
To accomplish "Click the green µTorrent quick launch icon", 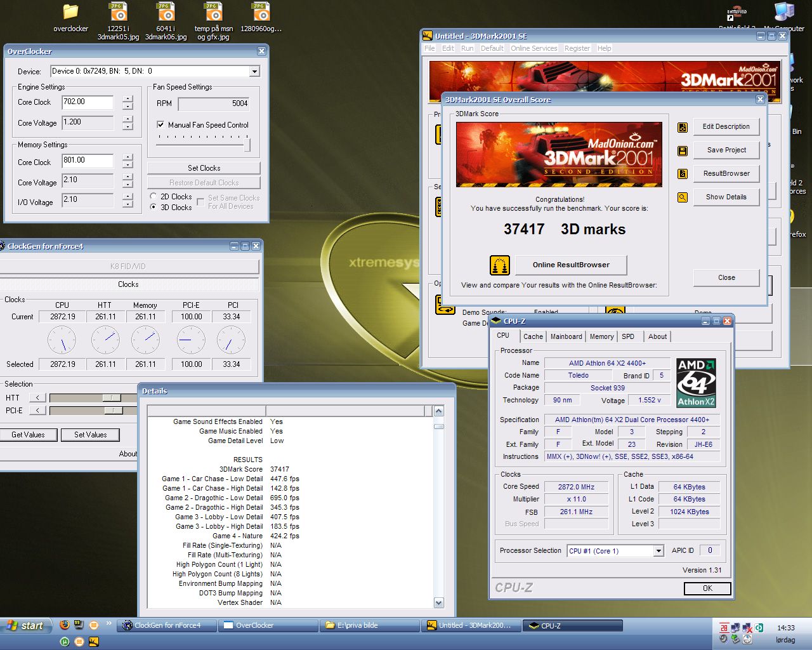I will [x=65, y=642].
